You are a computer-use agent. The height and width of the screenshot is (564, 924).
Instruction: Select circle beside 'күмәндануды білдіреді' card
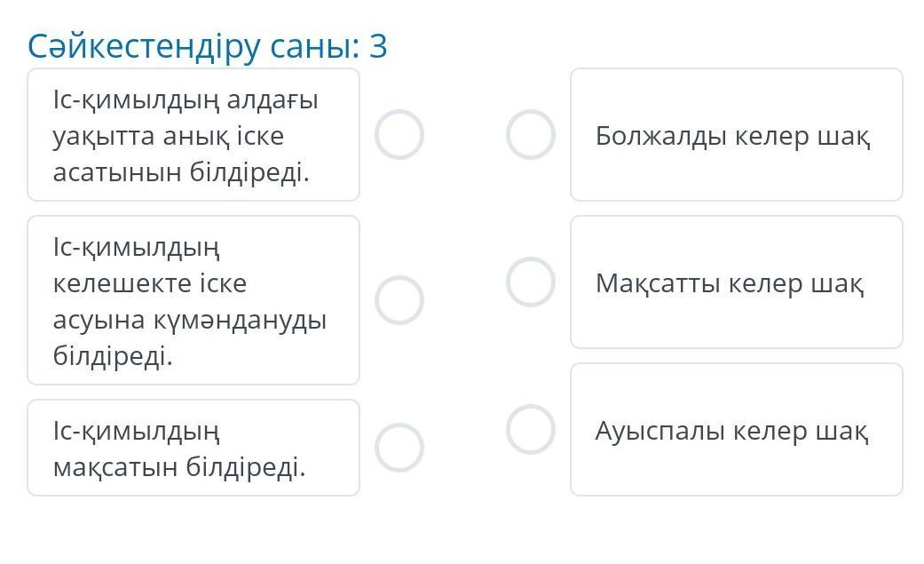click(x=399, y=300)
